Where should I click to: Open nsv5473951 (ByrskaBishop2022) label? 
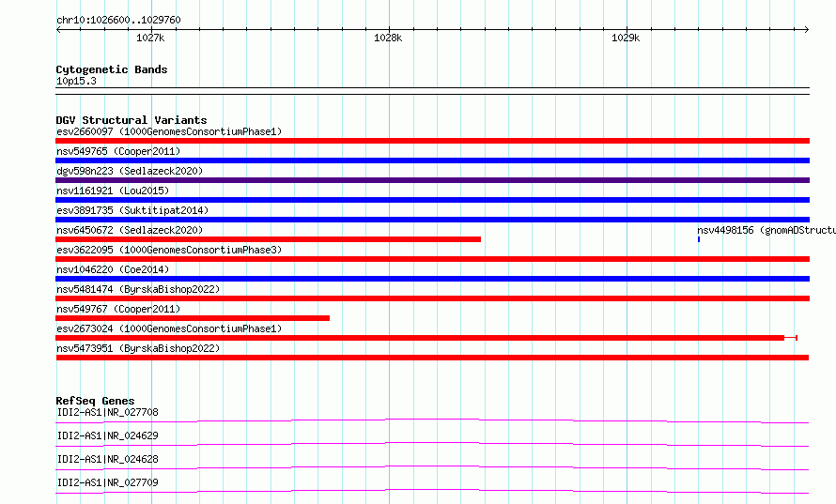coord(138,348)
